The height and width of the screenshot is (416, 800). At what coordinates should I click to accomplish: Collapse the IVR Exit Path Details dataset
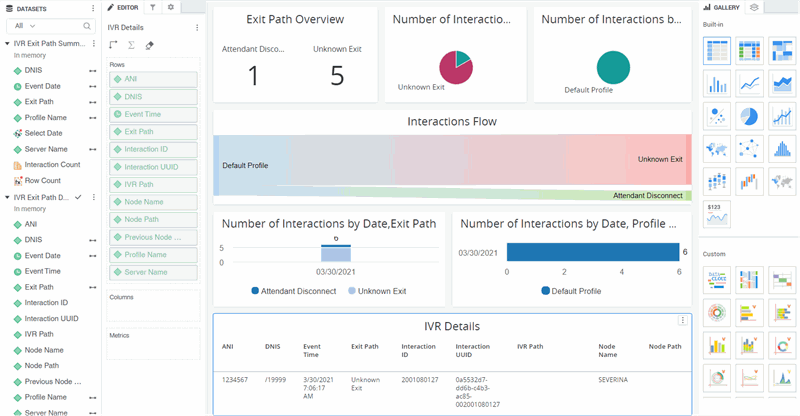[7, 198]
